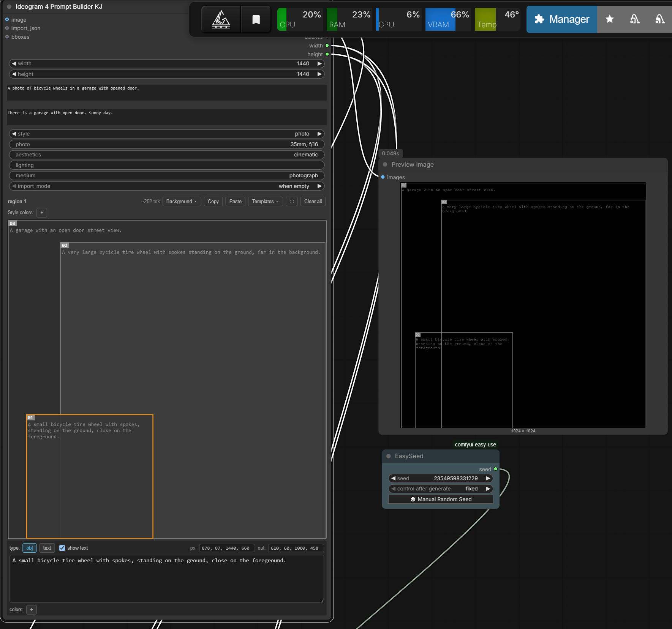Click the seed output port on EasySeed

(496, 469)
